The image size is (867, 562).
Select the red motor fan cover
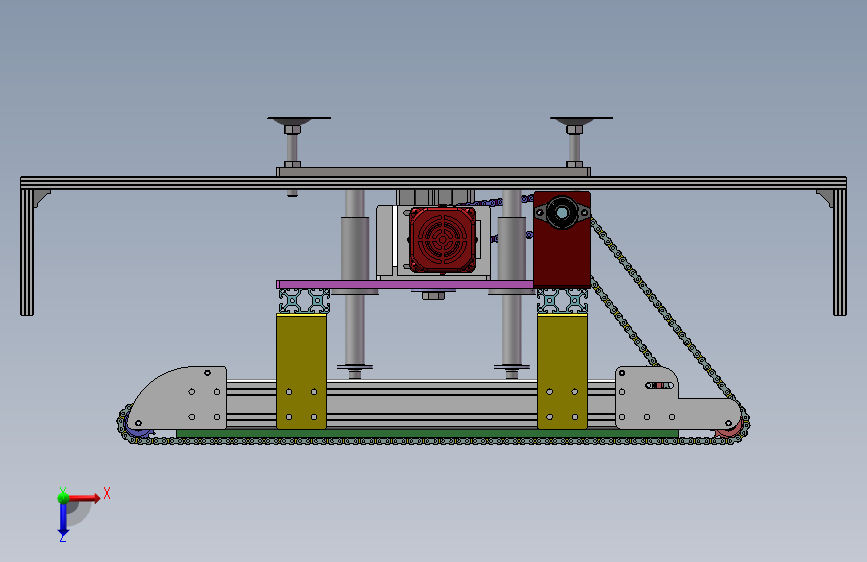click(442, 240)
